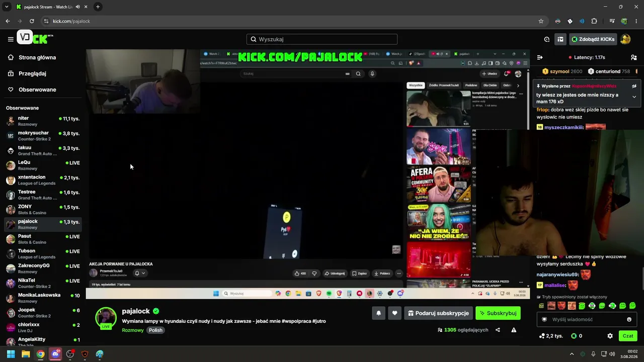Open the emoji picker in chat input

click(629, 319)
